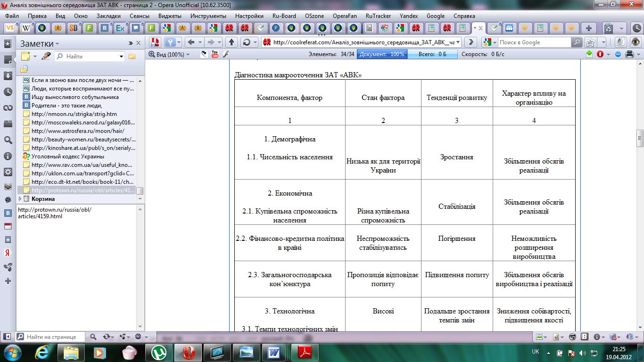Click the YouTube icon in view bar
The image size is (644, 362).
point(215,54)
